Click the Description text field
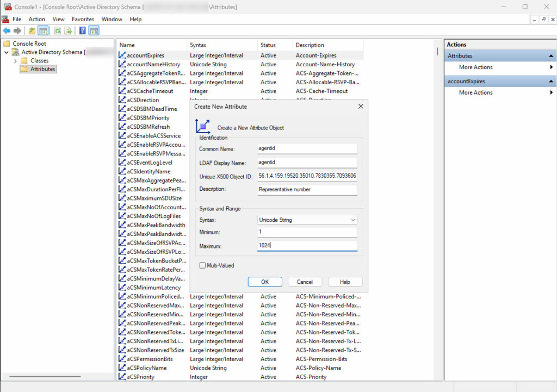The width and height of the screenshot is (557, 392). coord(307,190)
